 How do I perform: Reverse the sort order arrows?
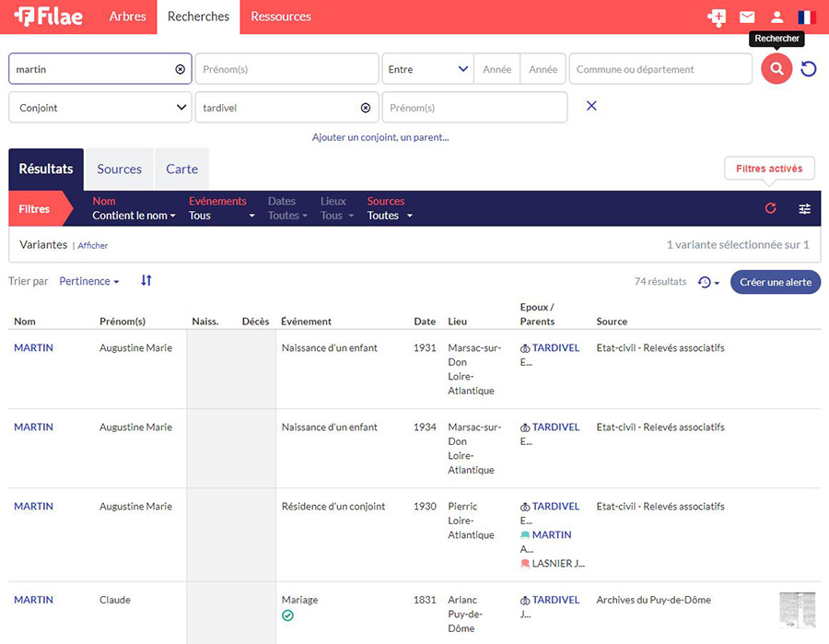(x=146, y=280)
